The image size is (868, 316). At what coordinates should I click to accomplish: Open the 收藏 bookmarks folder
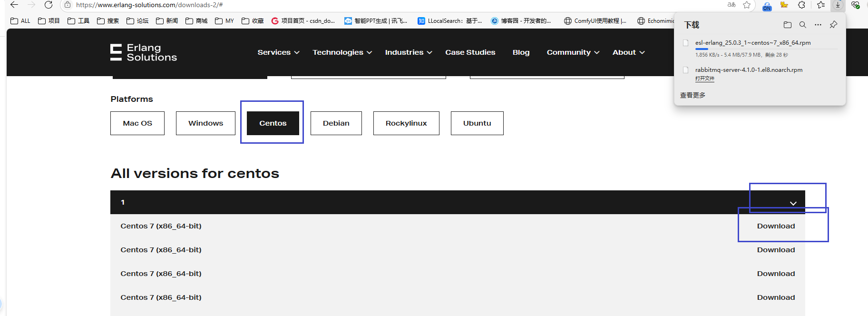coord(253,21)
